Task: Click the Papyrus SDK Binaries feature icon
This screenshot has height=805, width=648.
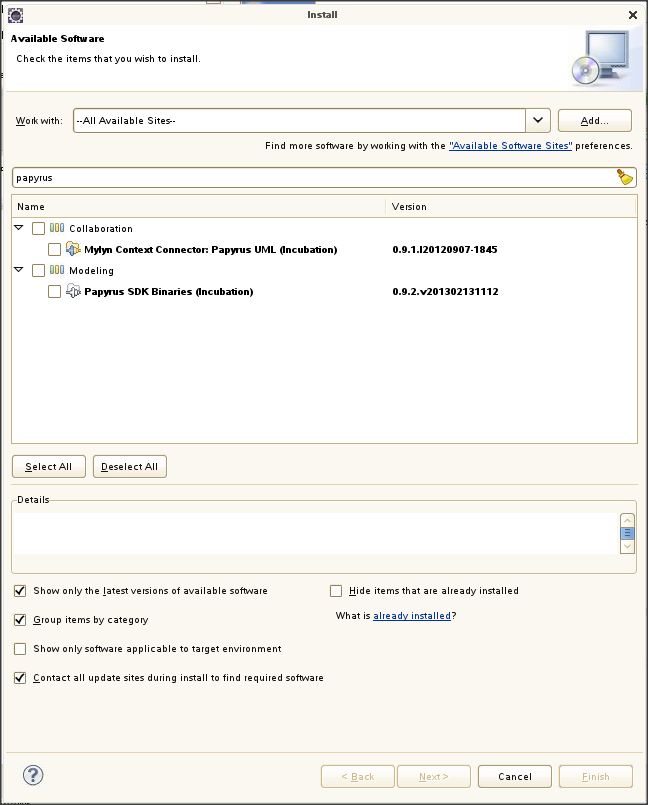Action: 73,291
